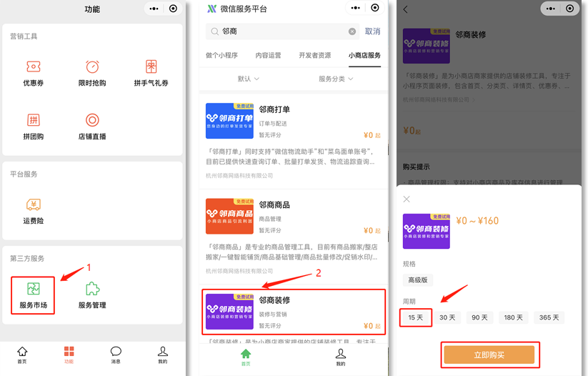
Task: Open the 邻商装修 service listing
Action: (294, 312)
